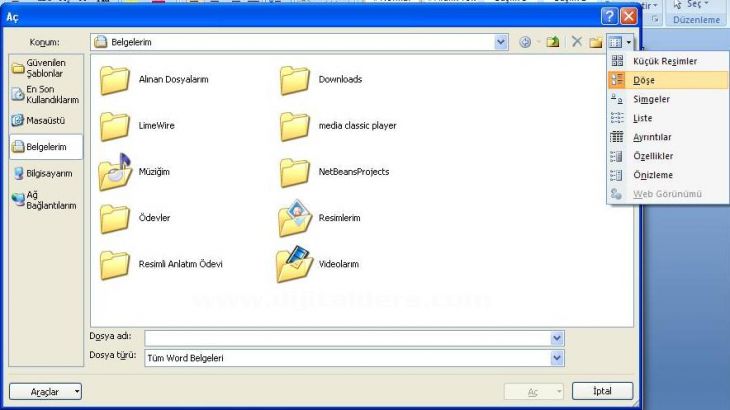Screen dimensions: 730x410
Task: Select the Müziğim music folder icon
Action: point(115,172)
